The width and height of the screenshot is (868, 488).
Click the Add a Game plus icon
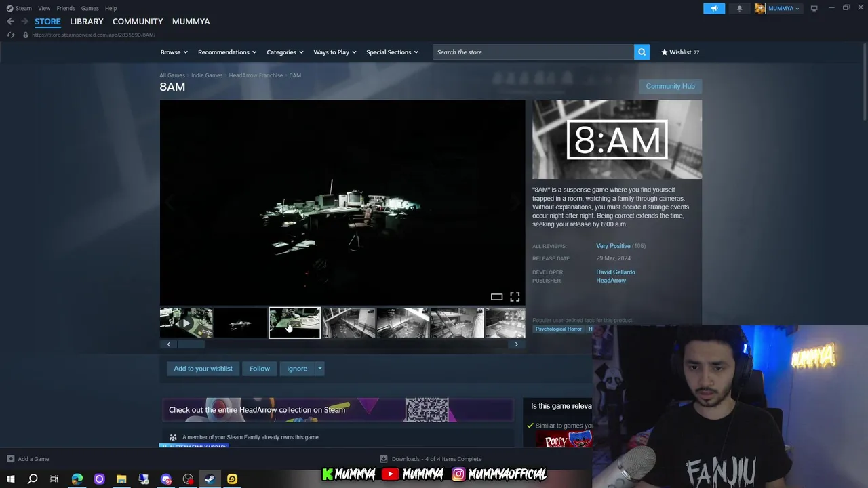pyautogui.click(x=10, y=459)
